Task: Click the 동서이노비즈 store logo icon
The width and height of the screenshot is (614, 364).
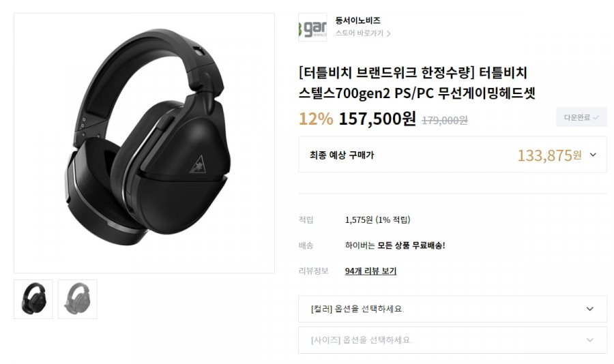Action: [x=312, y=27]
